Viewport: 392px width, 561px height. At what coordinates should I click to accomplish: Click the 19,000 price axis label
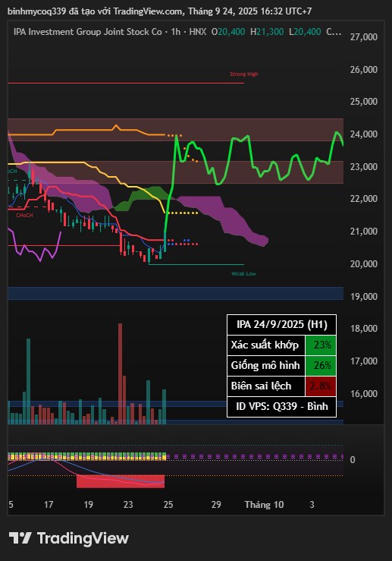coord(364,297)
